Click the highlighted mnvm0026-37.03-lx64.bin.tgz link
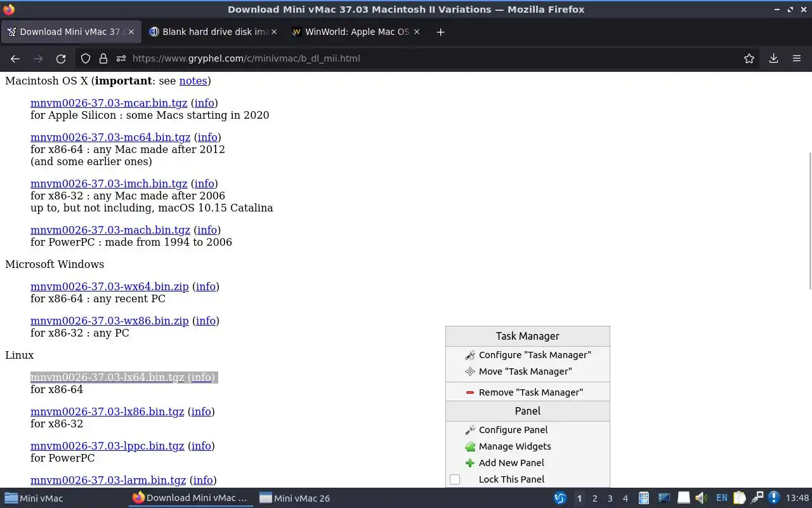The height and width of the screenshot is (508, 812). tap(107, 377)
